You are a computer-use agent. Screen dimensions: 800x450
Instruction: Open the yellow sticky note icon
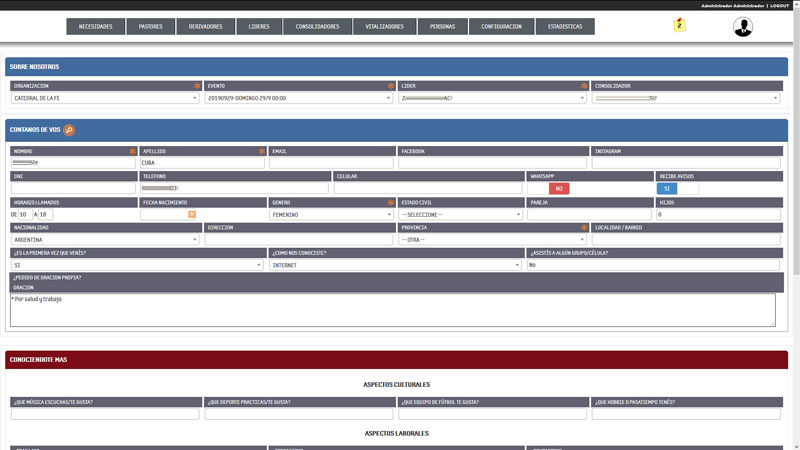click(x=680, y=25)
